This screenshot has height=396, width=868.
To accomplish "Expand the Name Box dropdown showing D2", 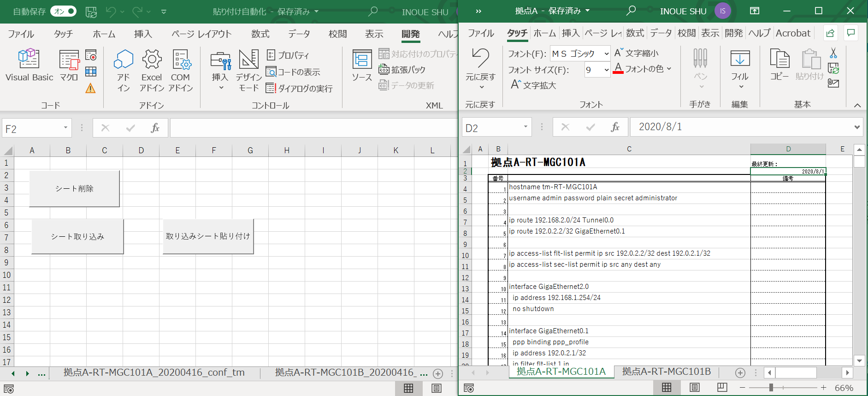I will click(x=526, y=127).
